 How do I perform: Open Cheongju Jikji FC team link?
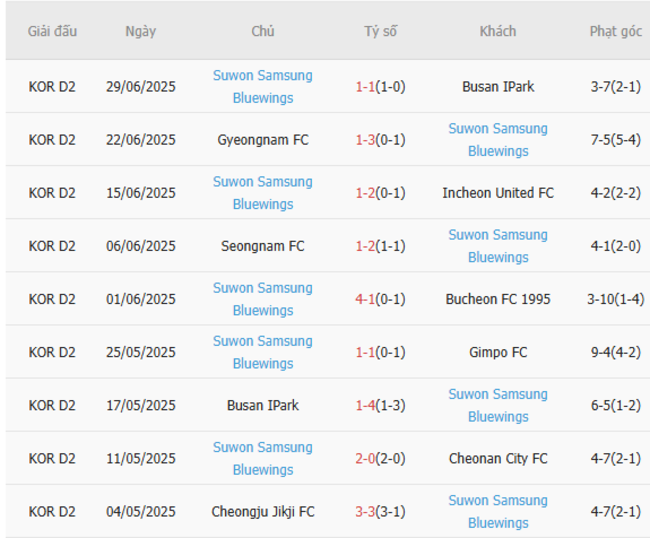(262, 511)
